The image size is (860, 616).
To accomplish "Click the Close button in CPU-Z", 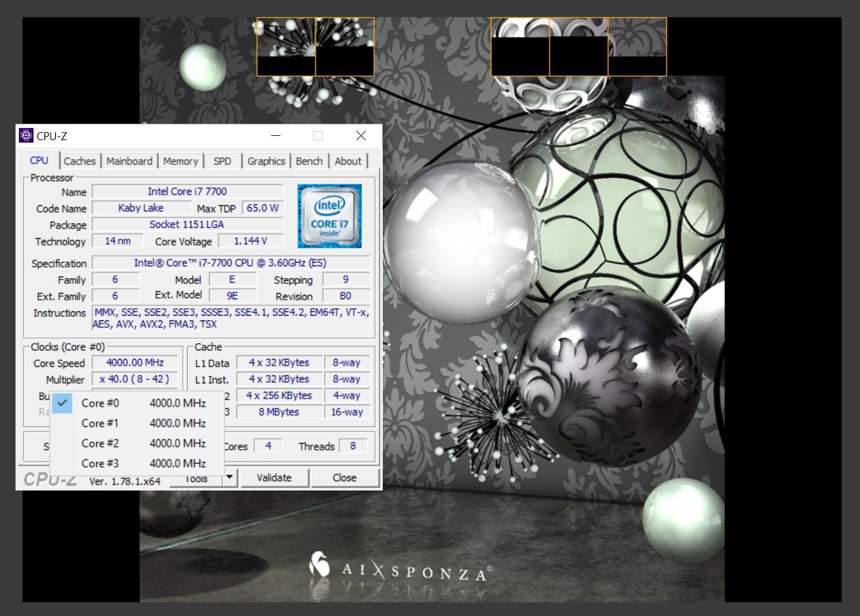I will (x=344, y=478).
